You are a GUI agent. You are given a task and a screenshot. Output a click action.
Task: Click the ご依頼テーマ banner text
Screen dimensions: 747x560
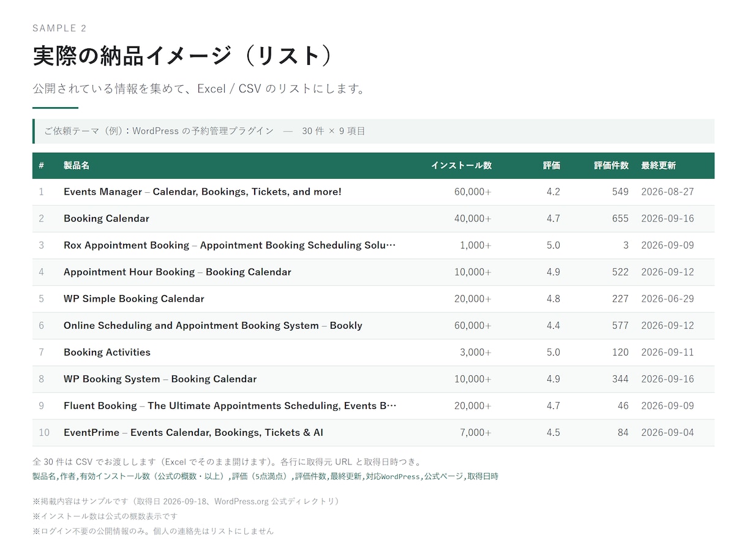pos(205,131)
